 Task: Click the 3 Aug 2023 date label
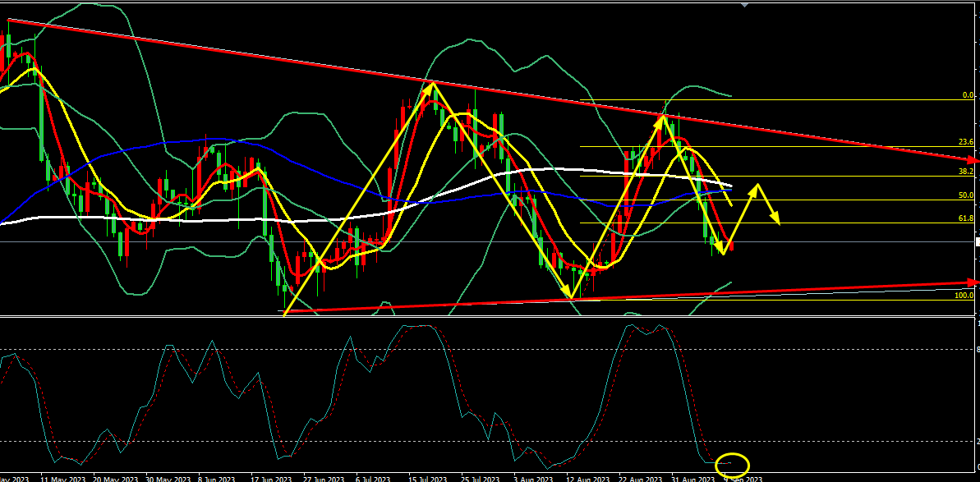pyautogui.click(x=534, y=478)
